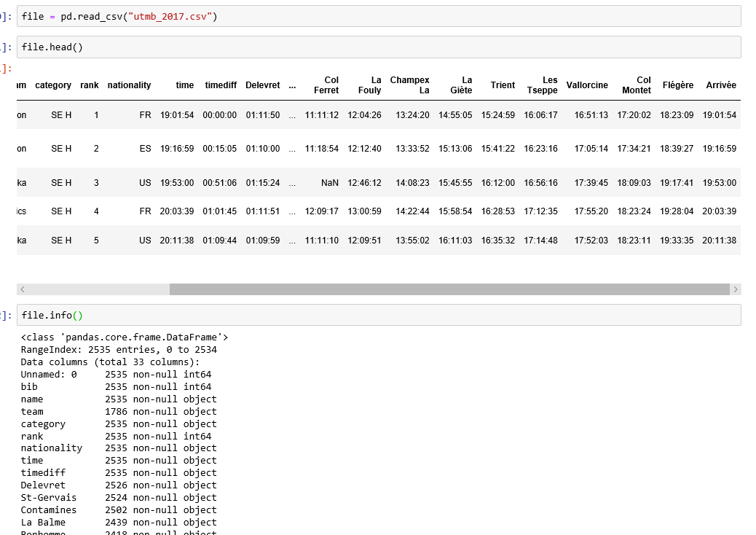Viewport: 756px width, 535px height.
Task: Select the 'time' column header
Action: pos(185,85)
